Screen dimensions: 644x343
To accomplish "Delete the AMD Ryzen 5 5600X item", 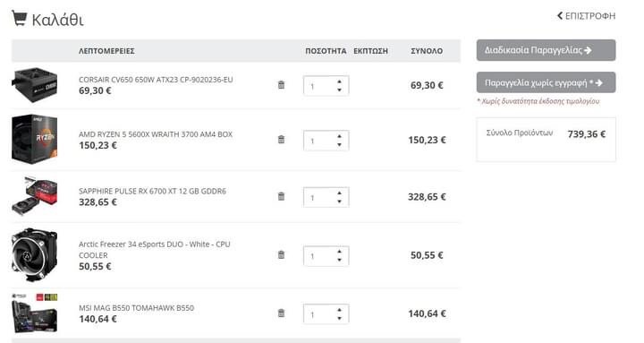I will coord(281,140).
